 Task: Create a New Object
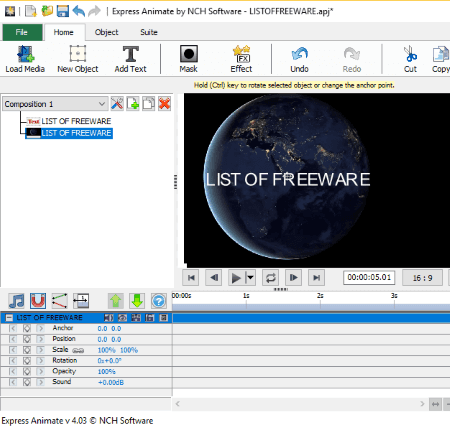tap(78, 59)
